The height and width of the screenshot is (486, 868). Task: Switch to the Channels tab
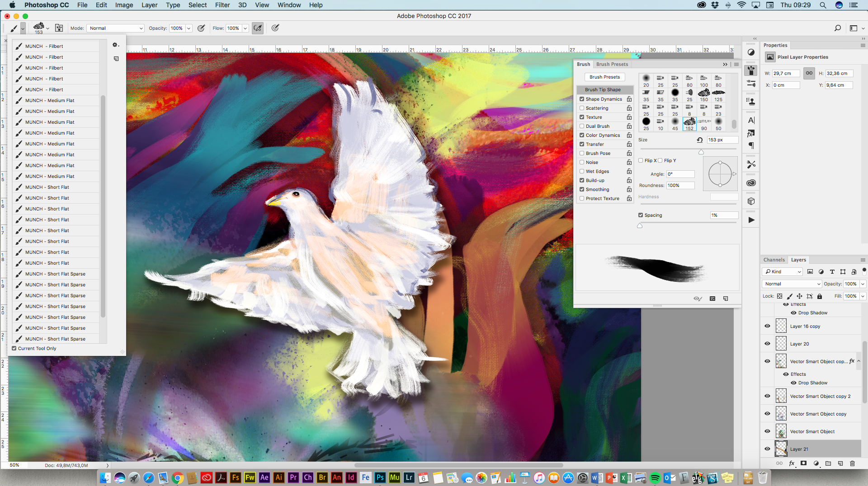coord(774,260)
